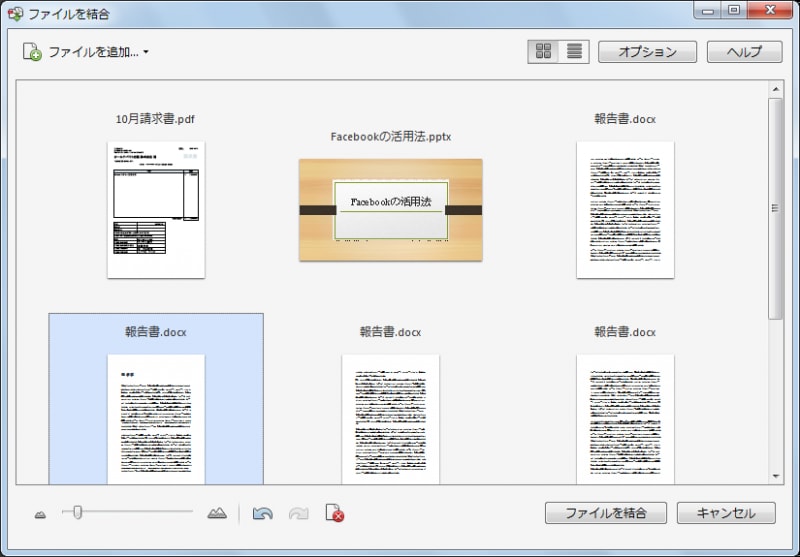Click the redo arrow icon

pyautogui.click(x=298, y=513)
